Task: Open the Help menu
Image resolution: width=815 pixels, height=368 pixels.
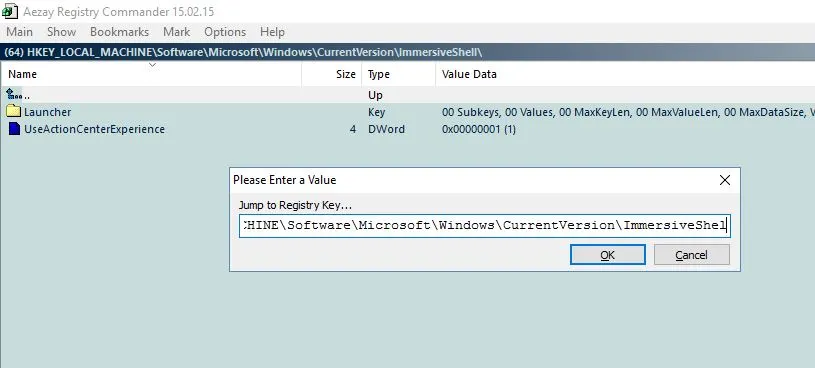Action: pyautogui.click(x=272, y=32)
